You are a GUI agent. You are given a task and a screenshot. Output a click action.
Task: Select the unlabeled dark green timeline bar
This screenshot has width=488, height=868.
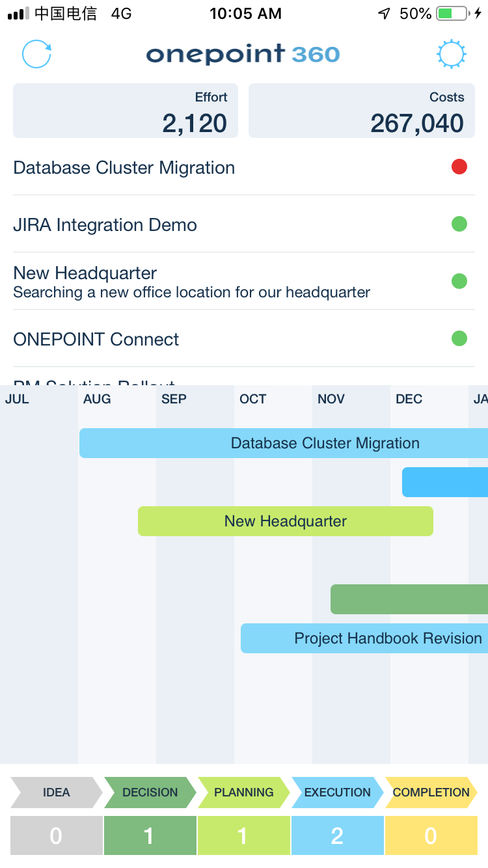pos(409,599)
